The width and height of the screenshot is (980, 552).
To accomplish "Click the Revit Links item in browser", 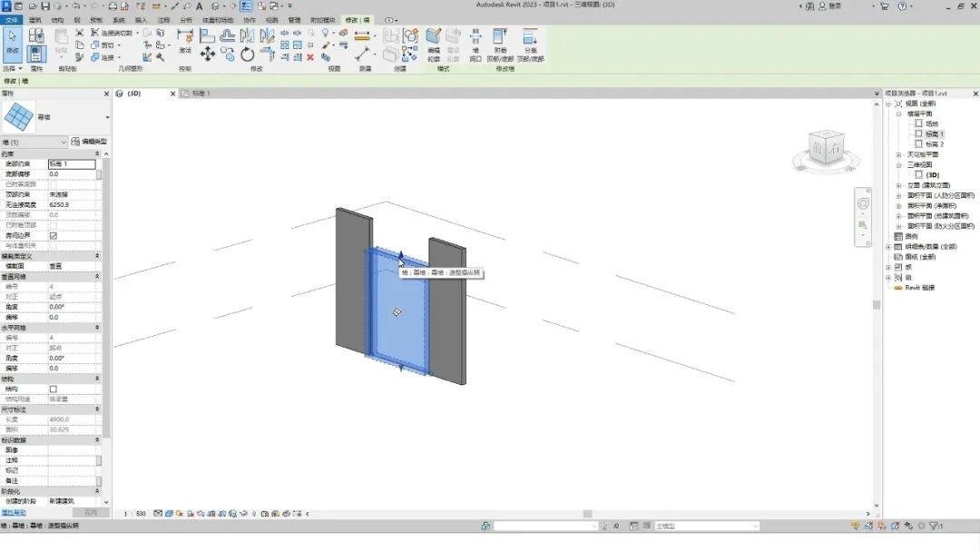I will [919, 288].
